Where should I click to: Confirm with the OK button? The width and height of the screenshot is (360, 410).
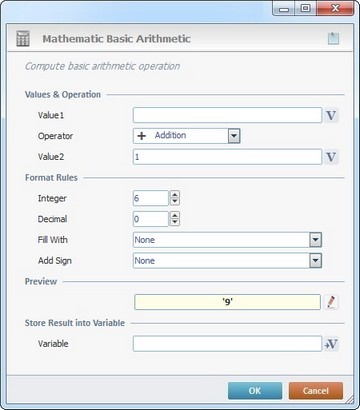(x=255, y=390)
